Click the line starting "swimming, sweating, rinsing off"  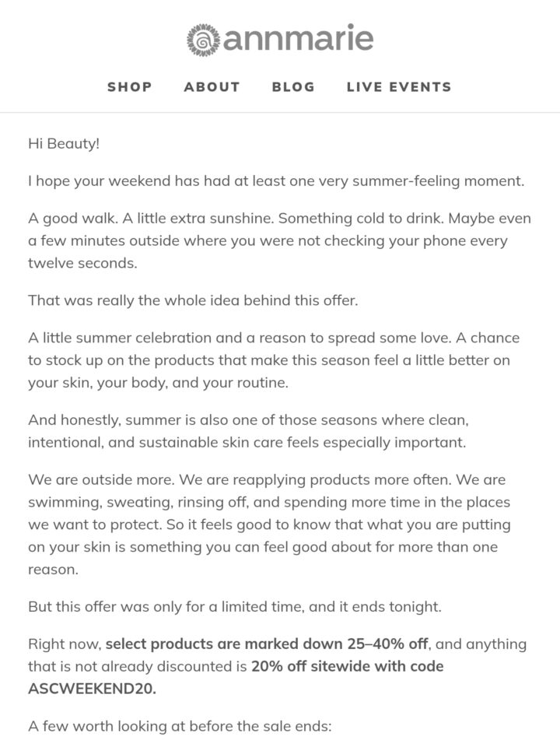[x=269, y=503]
